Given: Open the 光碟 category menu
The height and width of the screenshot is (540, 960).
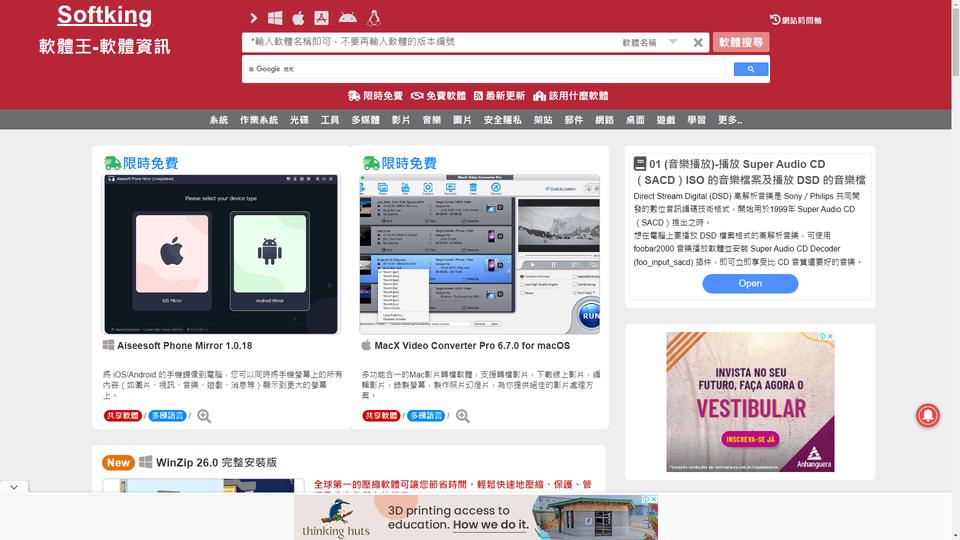Looking at the screenshot, I should 299,120.
